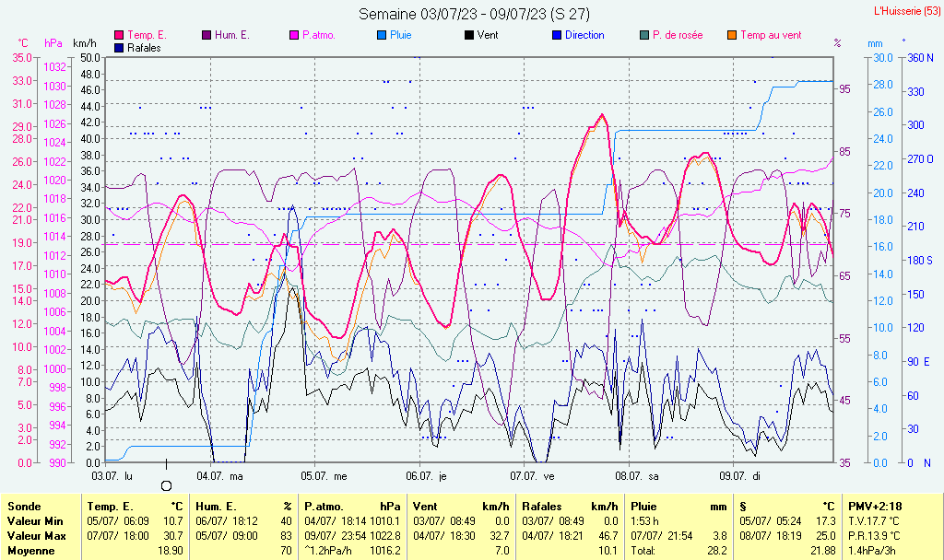Click the maximum gust value '46.7'
The width and height of the screenshot is (944, 560).
tap(608, 536)
